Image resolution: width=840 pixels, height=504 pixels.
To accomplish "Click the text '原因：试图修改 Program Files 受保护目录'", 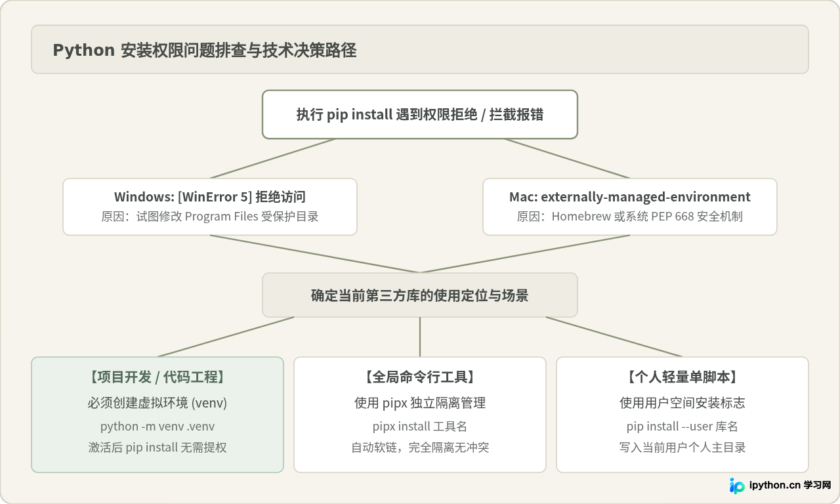I will 210,217.
